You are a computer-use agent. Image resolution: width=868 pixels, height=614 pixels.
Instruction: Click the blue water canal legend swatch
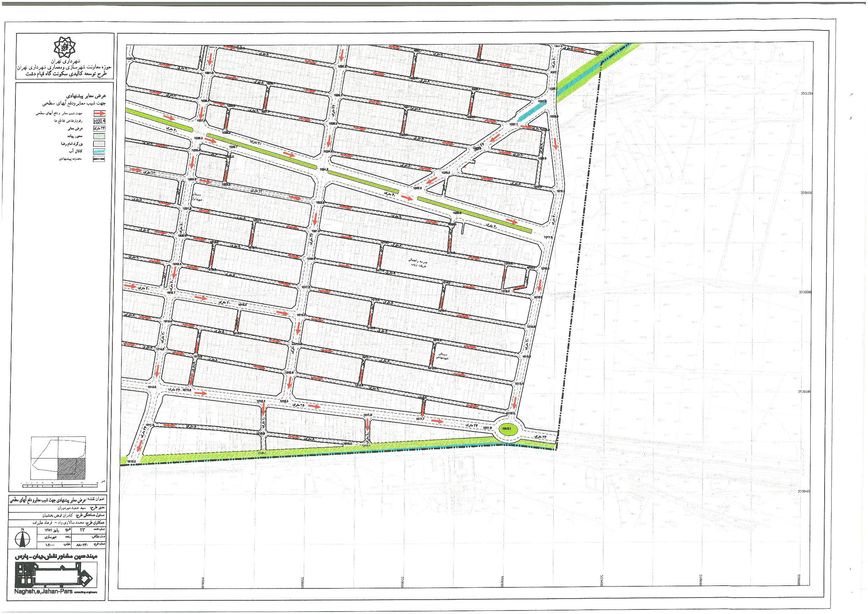tap(99, 151)
